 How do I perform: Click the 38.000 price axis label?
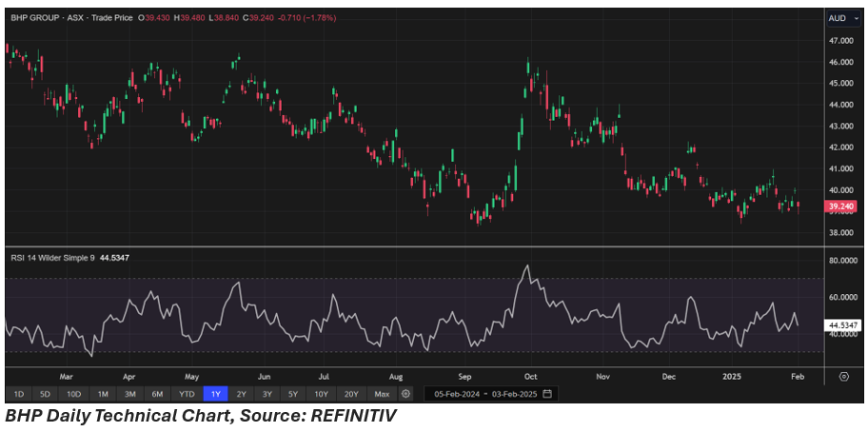tap(841, 232)
